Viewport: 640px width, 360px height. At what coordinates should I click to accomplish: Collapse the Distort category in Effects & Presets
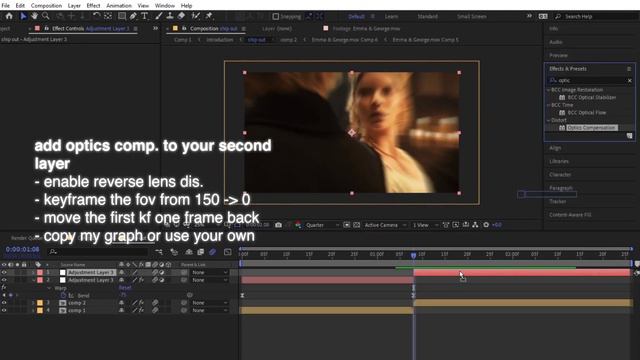coord(549,120)
